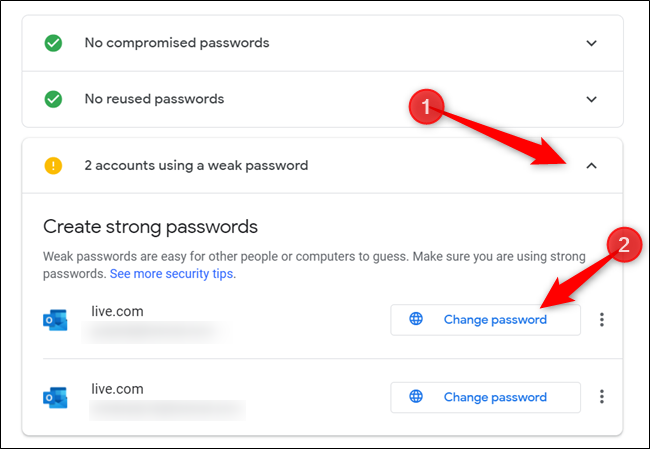Screen dimensions: 650x449
Task: Click blurred username under first live.com
Action: (155, 330)
